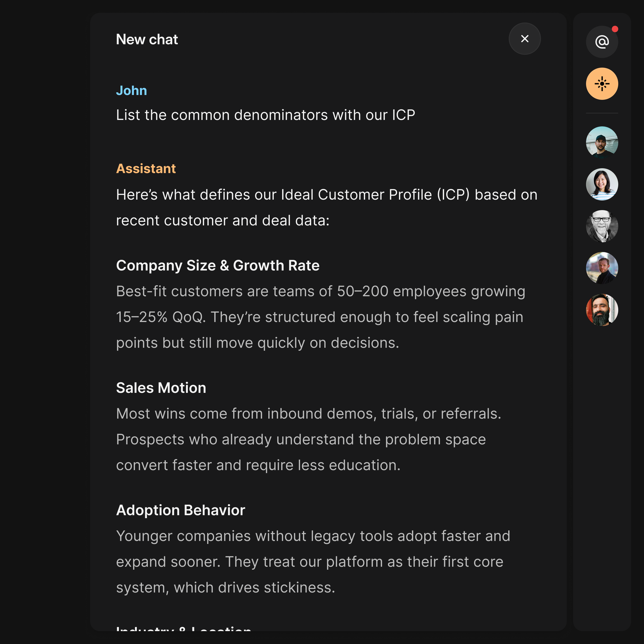Viewport: 644px width, 644px height.
Task: Select the avatar of man with dark beard
Action: tap(602, 310)
